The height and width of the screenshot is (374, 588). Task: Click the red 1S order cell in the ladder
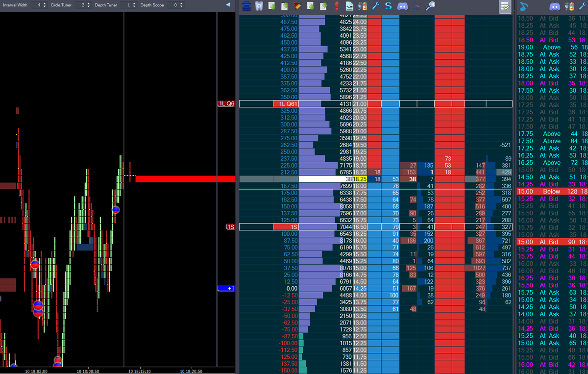click(x=285, y=227)
